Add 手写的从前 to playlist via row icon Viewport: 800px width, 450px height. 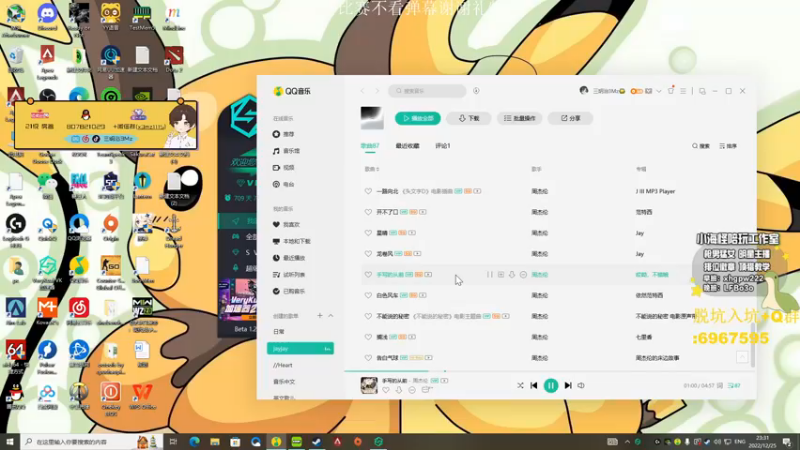click(x=501, y=274)
